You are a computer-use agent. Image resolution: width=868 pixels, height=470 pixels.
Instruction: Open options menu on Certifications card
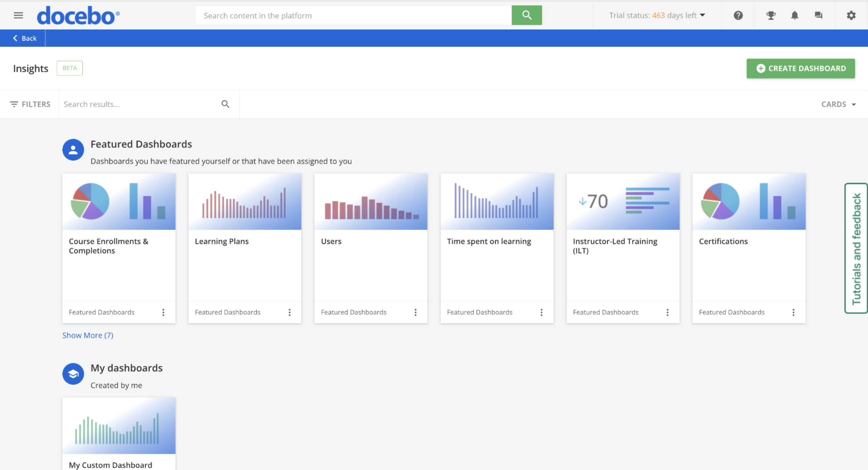(794, 312)
